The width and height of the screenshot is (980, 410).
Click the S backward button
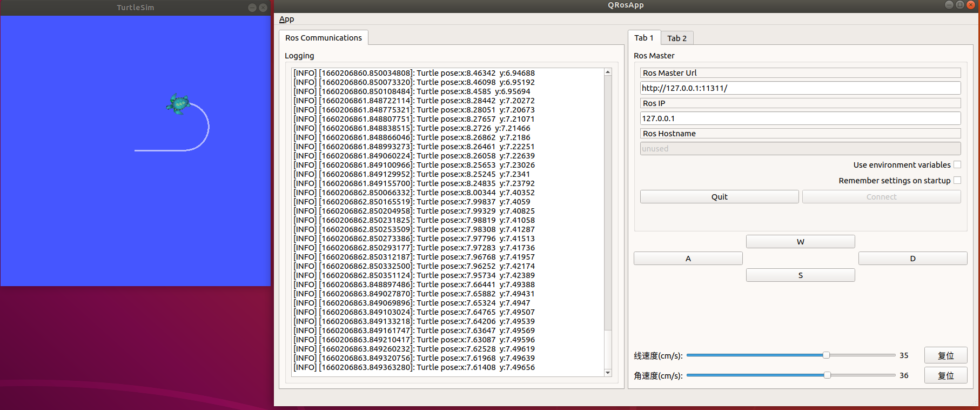800,275
